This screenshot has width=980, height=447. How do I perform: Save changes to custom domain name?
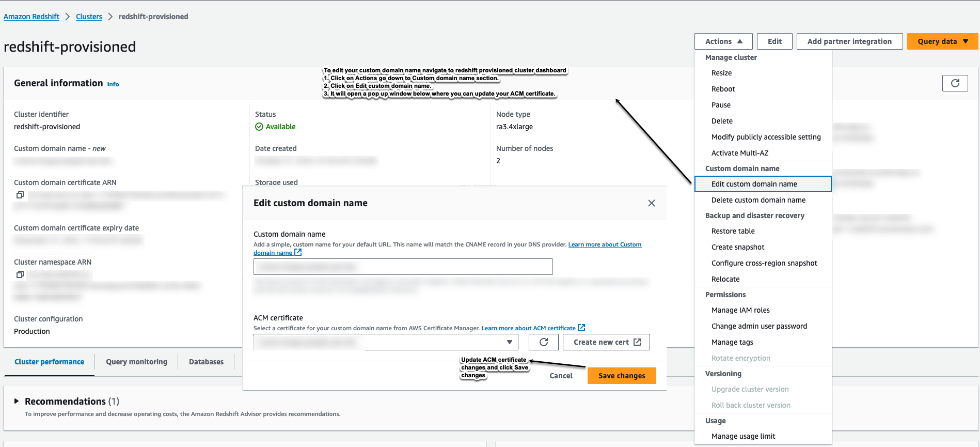coord(622,376)
